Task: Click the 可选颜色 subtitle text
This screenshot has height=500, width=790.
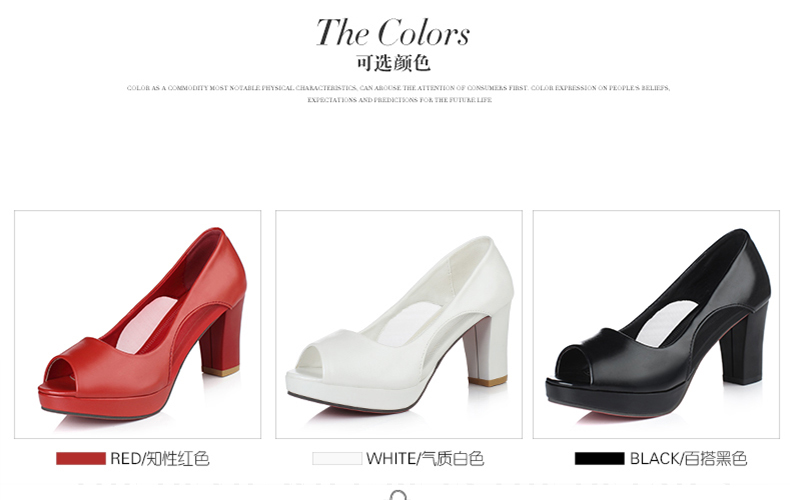Action: (x=393, y=63)
